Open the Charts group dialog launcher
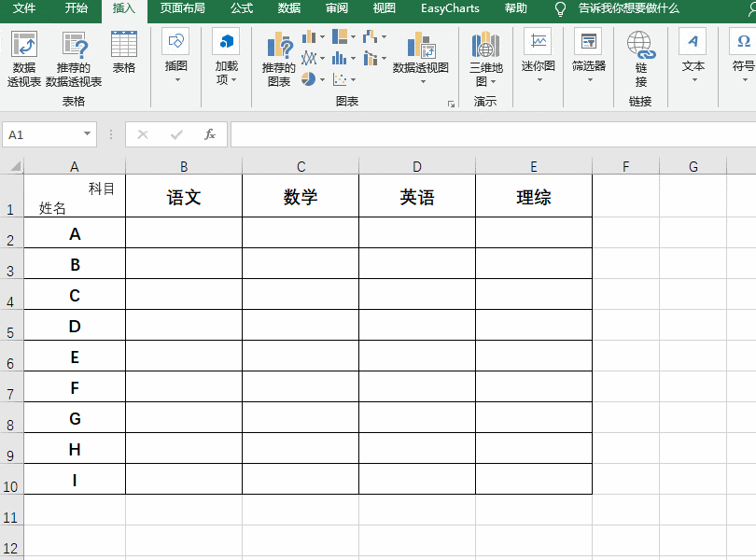This screenshot has width=756, height=560. [451, 104]
